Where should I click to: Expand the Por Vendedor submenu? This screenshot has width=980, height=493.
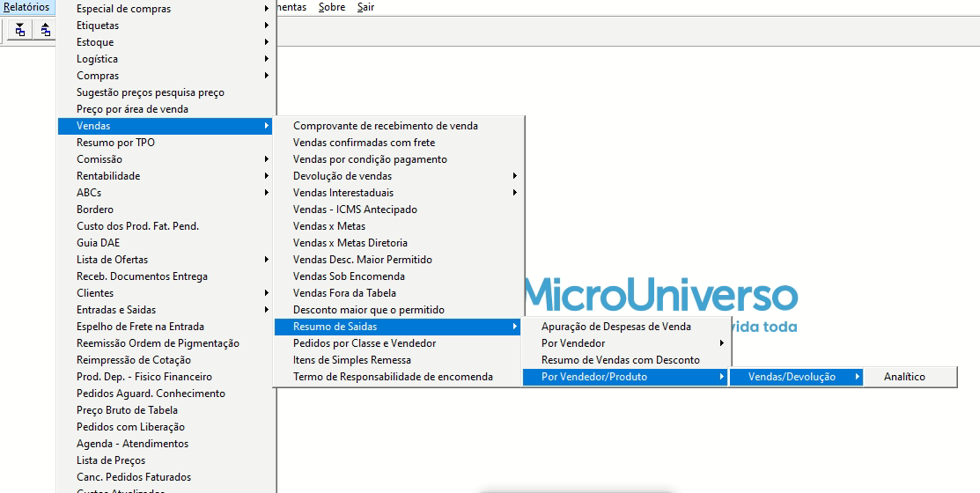click(625, 343)
